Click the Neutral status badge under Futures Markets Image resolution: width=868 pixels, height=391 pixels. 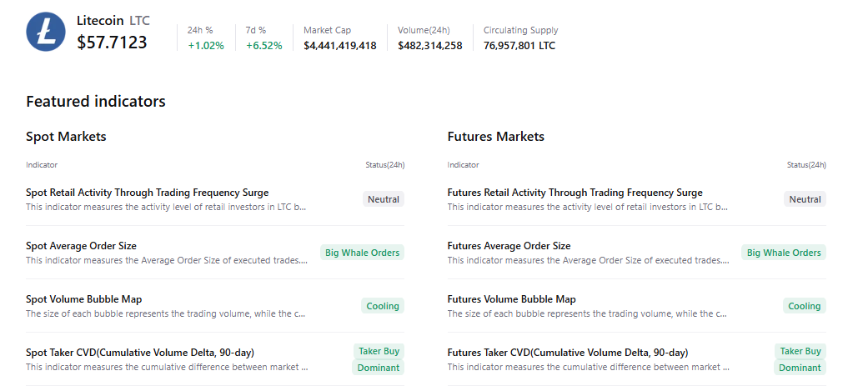click(x=805, y=199)
